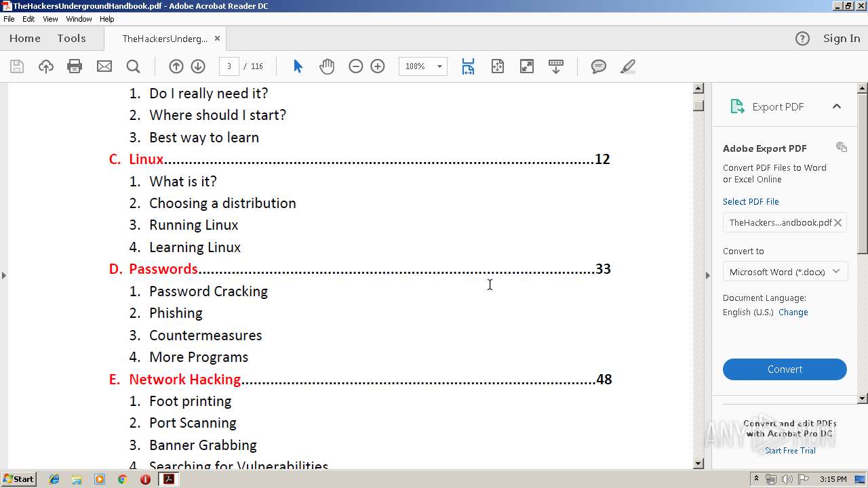Open the Edit menu
This screenshot has width=868, height=488.
point(28,19)
